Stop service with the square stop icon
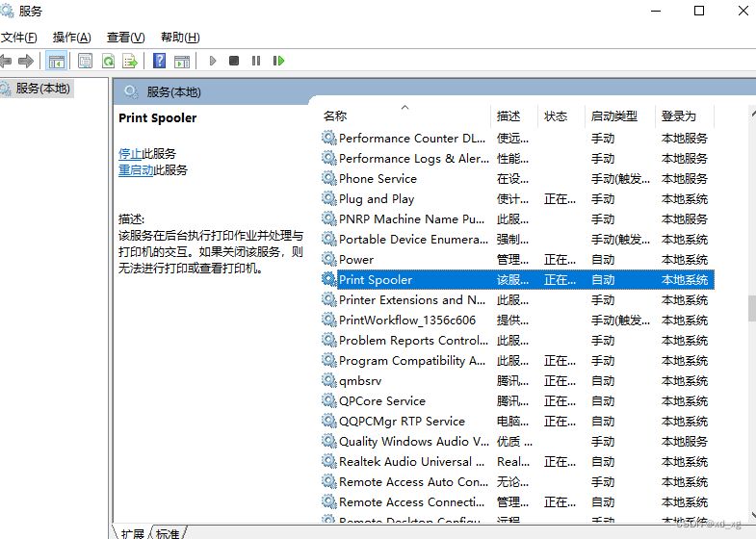Image resolution: width=756 pixels, height=539 pixels. (x=234, y=61)
